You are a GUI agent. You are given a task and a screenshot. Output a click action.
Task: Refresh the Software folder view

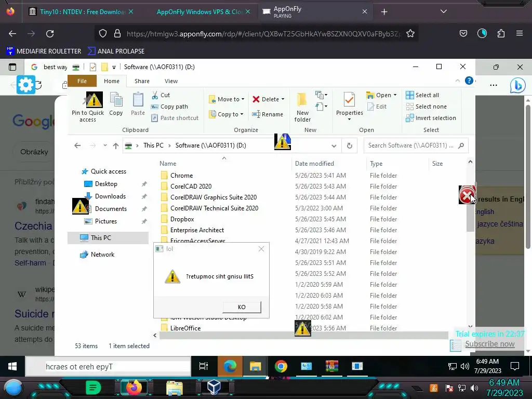[349, 146]
